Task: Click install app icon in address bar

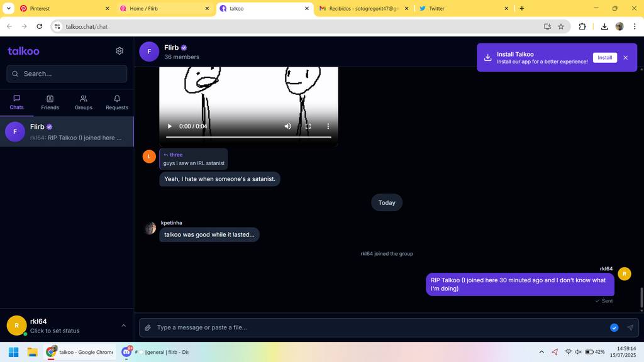Action: pos(547,26)
